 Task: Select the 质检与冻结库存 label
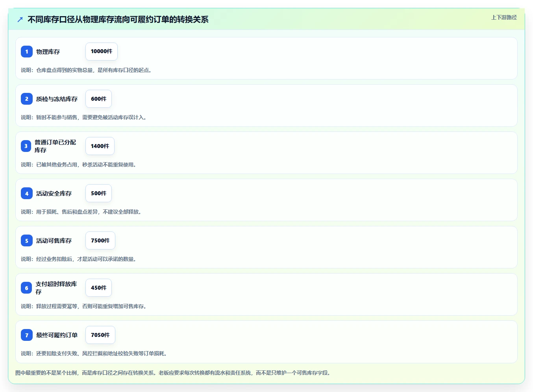click(57, 99)
